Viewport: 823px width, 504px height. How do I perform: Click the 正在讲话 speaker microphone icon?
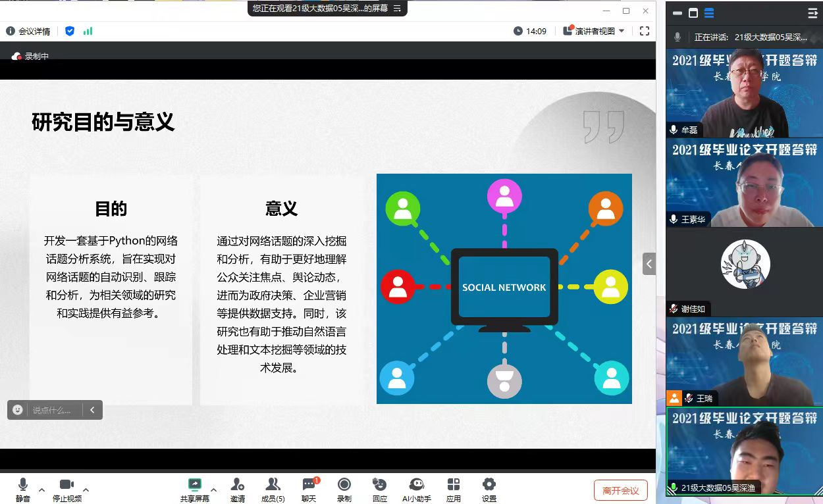[x=677, y=37]
